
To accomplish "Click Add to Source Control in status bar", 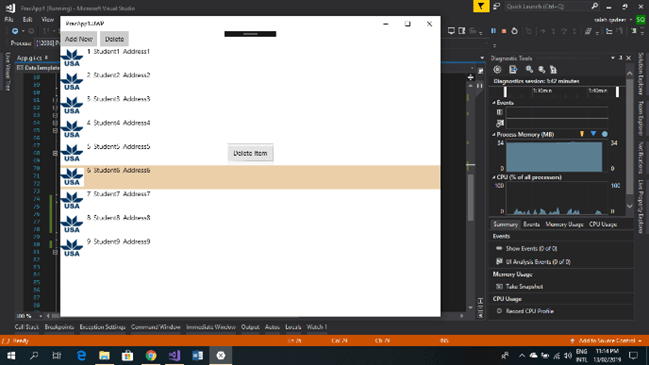I will pyautogui.click(x=606, y=341).
